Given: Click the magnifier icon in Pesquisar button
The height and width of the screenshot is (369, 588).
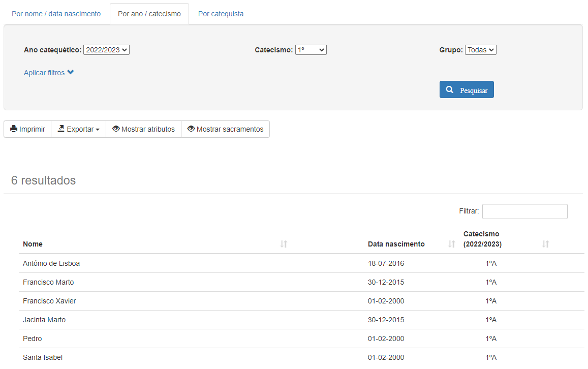Looking at the screenshot, I should [x=449, y=90].
